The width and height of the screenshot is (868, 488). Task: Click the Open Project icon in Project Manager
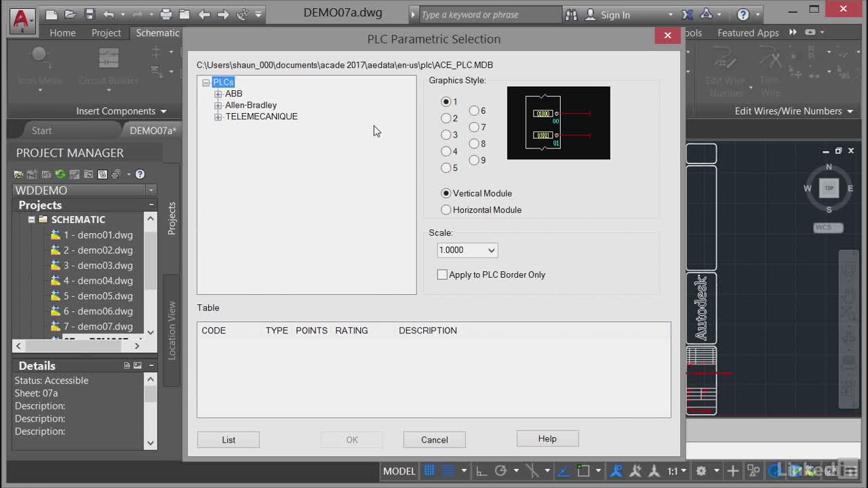click(19, 174)
